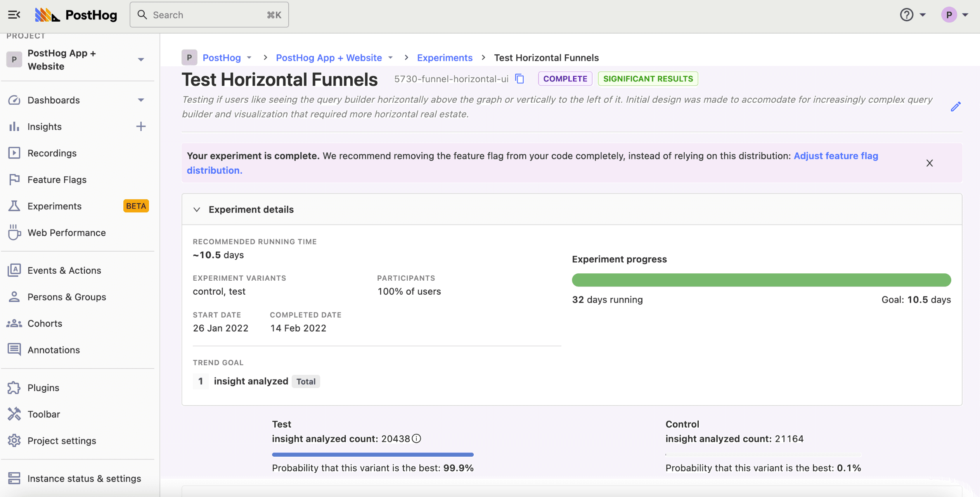Open Dashboards in the sidebar
Screen dimensions: 980x497
54,100
